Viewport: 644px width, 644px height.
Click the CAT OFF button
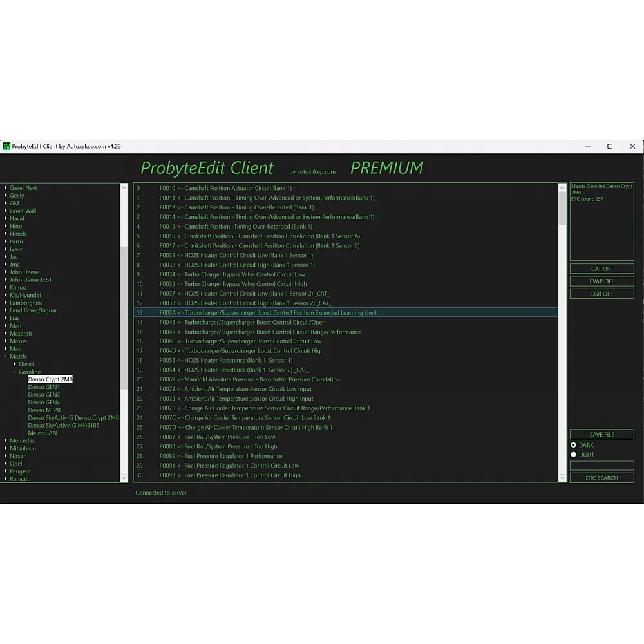coord(601,269)
